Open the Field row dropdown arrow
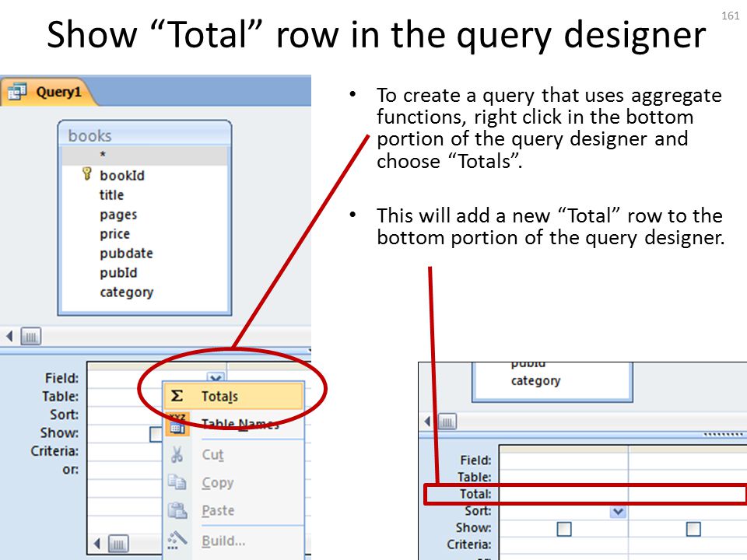This screenshot has height=560, width=747. [216, 378]
